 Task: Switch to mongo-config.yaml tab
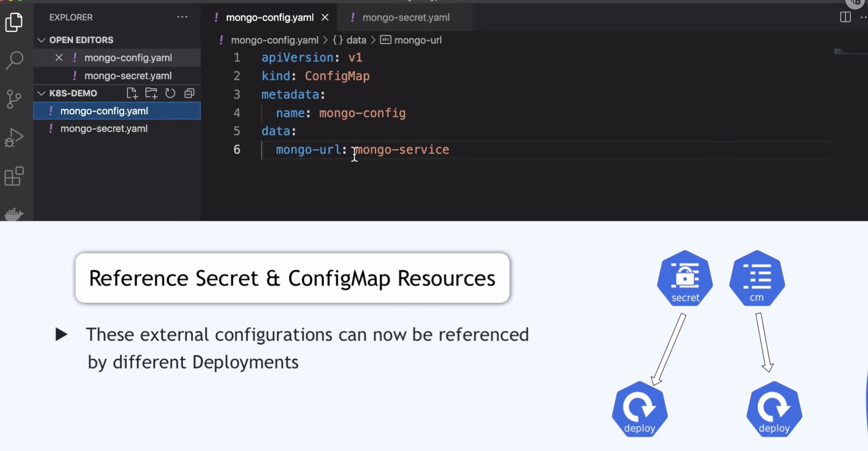tap(270, 17)
